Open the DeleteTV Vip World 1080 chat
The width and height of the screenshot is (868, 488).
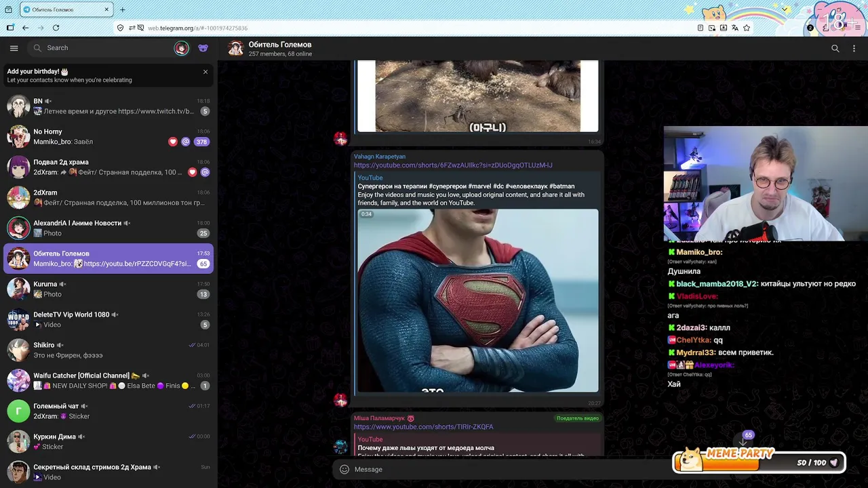click(x=108, y=319)
